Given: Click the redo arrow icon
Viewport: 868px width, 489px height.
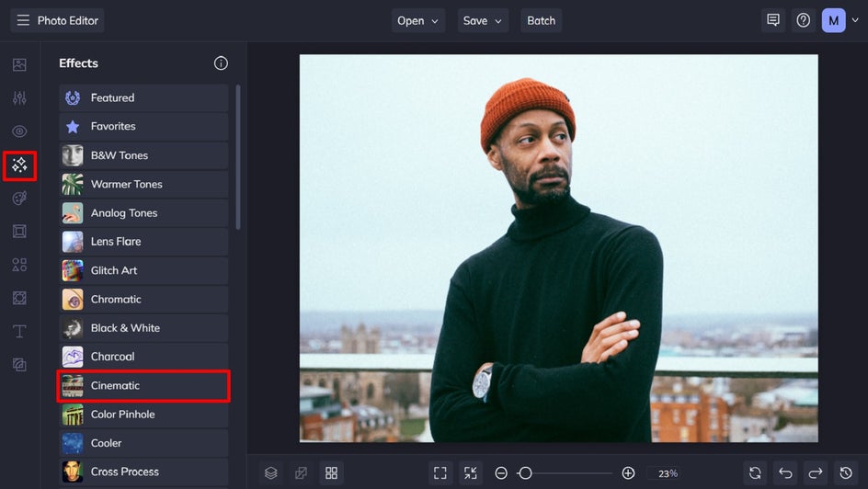Looking at the screenshot, I should 816,472.
